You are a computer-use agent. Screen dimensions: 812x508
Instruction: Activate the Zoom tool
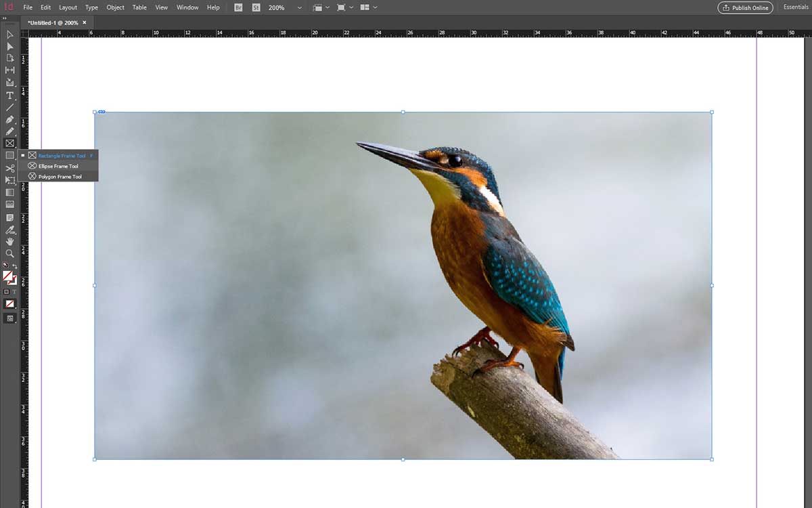pyautogui.click(x=9, y=253)
